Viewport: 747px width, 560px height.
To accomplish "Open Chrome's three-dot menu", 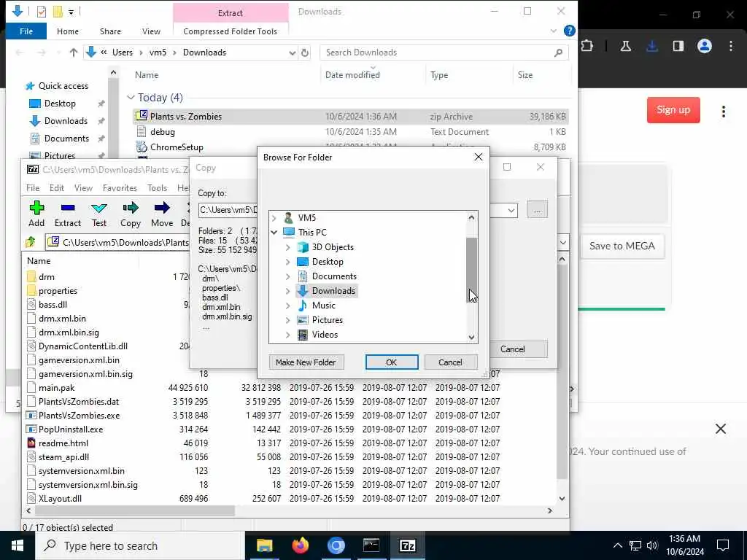I will pos(731,46).
